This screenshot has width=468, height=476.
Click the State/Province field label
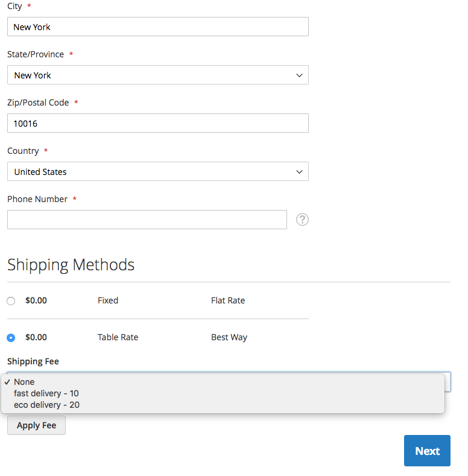tap(36, 54)
